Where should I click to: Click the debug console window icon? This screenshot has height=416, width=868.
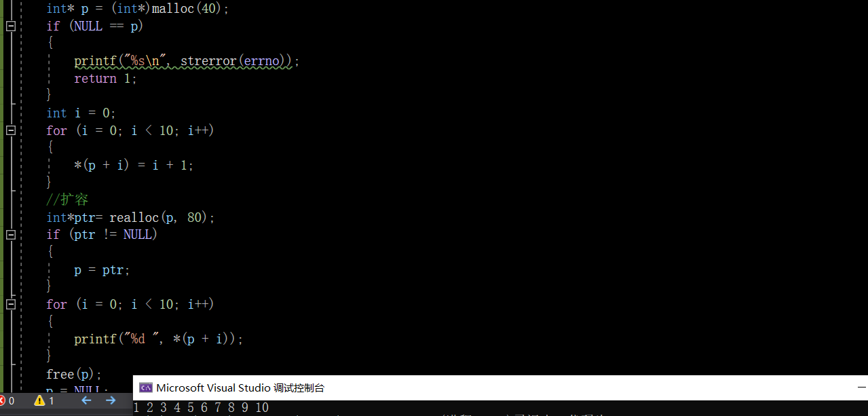point(145,387)
